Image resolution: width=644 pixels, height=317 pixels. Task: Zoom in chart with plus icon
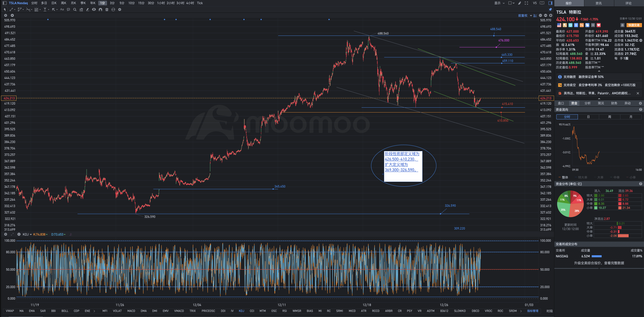tap(550, 16)
